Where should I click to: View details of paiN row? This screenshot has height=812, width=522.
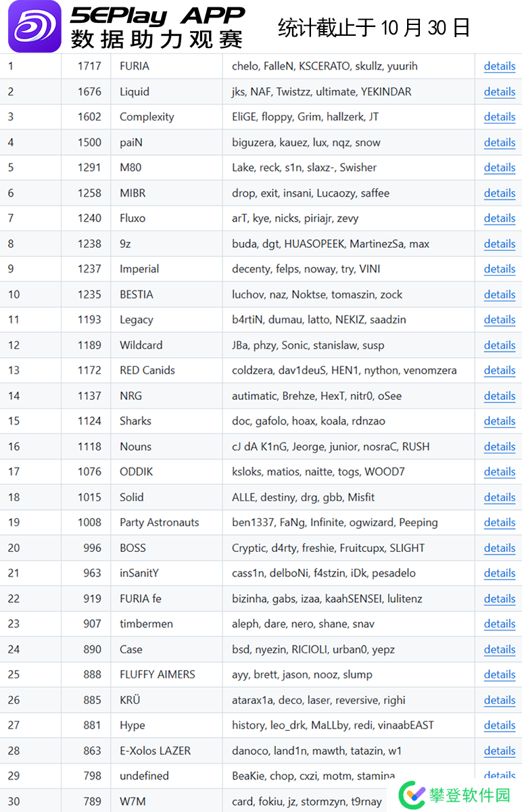(499, 143)
